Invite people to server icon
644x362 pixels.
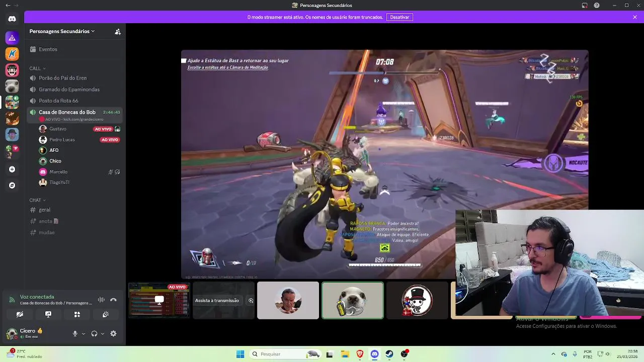coord(118,31)
